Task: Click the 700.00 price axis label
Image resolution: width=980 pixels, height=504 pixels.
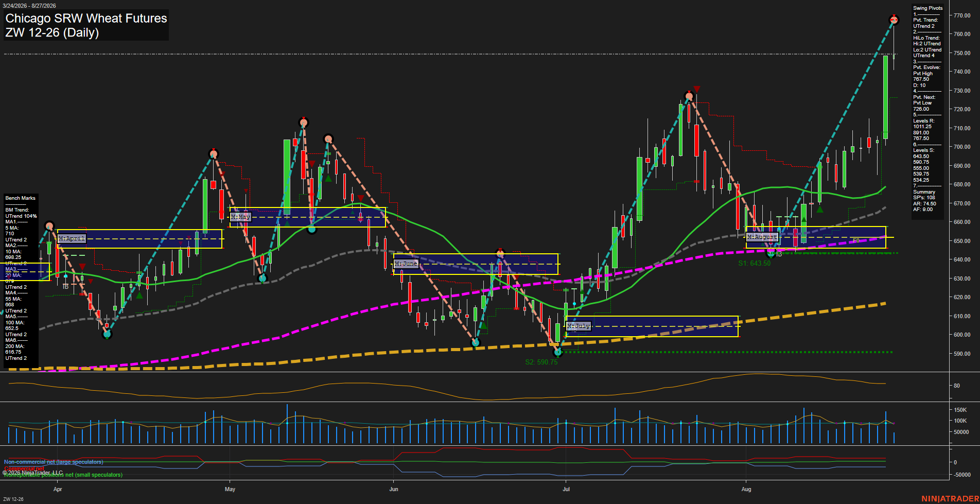Action: [962, 147]
